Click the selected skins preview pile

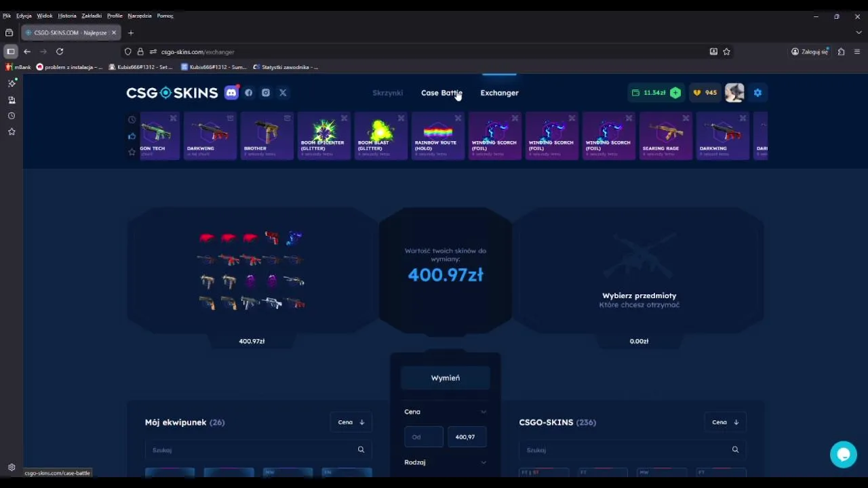pos(252,270)
